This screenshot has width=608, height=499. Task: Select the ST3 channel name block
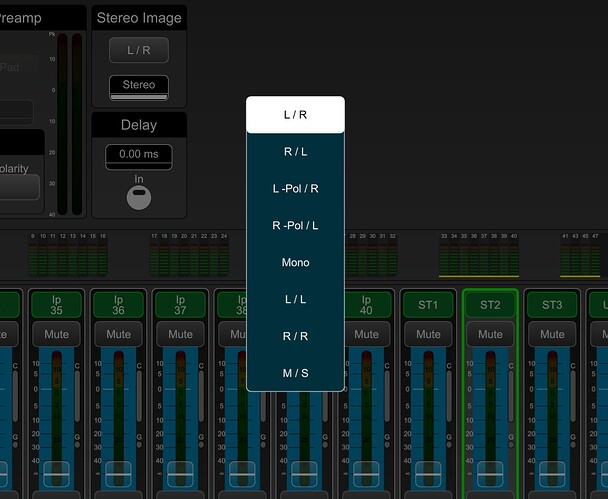pos(552,305)
